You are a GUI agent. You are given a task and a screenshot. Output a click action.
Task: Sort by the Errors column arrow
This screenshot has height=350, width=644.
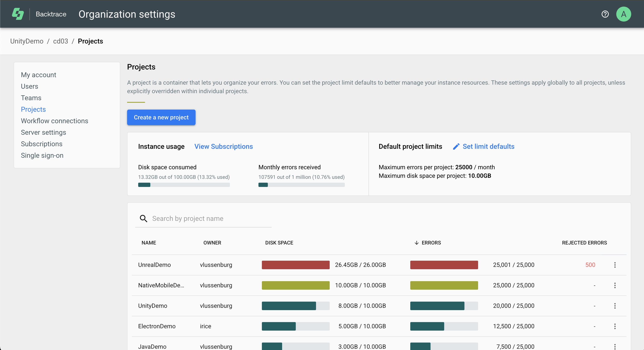pos(416,243)
